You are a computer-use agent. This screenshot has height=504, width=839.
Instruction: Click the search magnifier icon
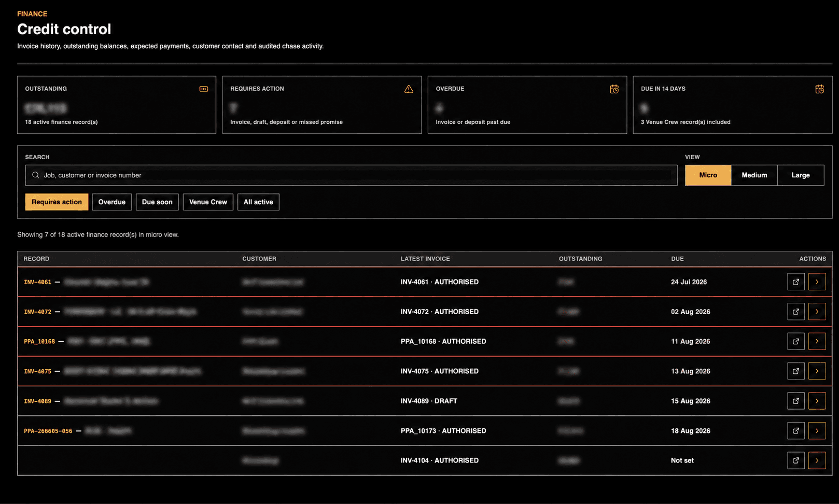[x=36, y=175]
